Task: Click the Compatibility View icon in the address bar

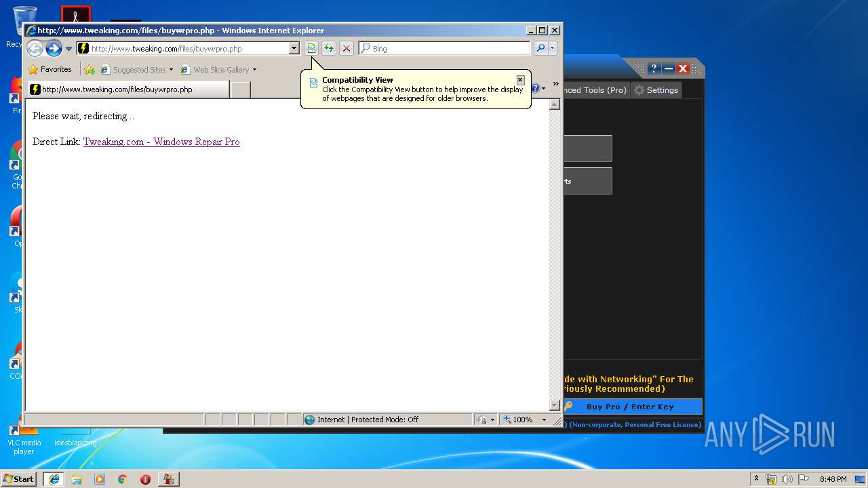Action: pos(311,48)
